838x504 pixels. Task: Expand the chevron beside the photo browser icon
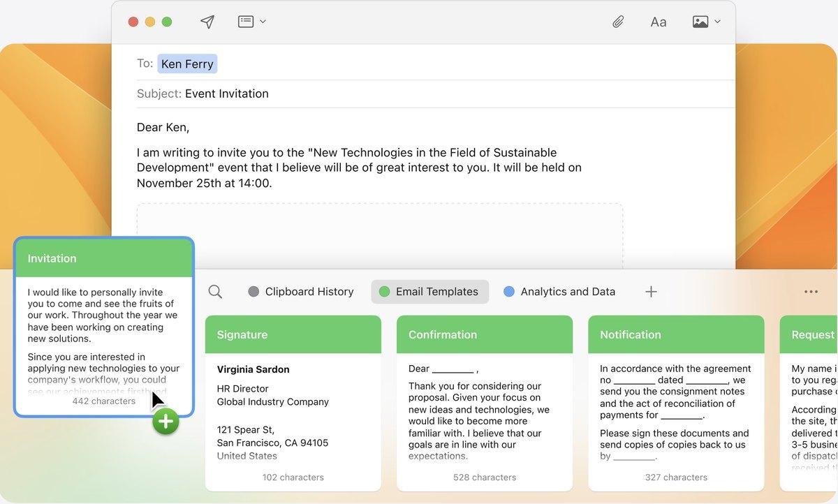tap(717, 22)
